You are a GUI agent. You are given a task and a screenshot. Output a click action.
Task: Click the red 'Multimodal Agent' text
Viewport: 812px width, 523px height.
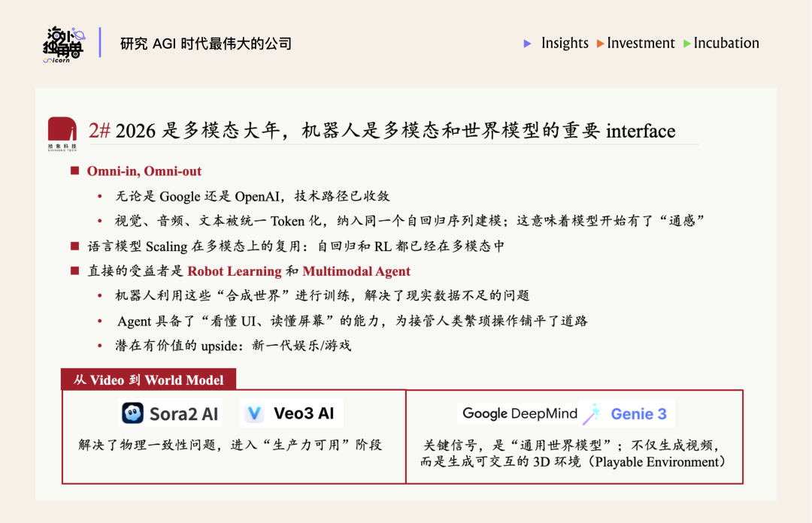[x=356, y=271]
